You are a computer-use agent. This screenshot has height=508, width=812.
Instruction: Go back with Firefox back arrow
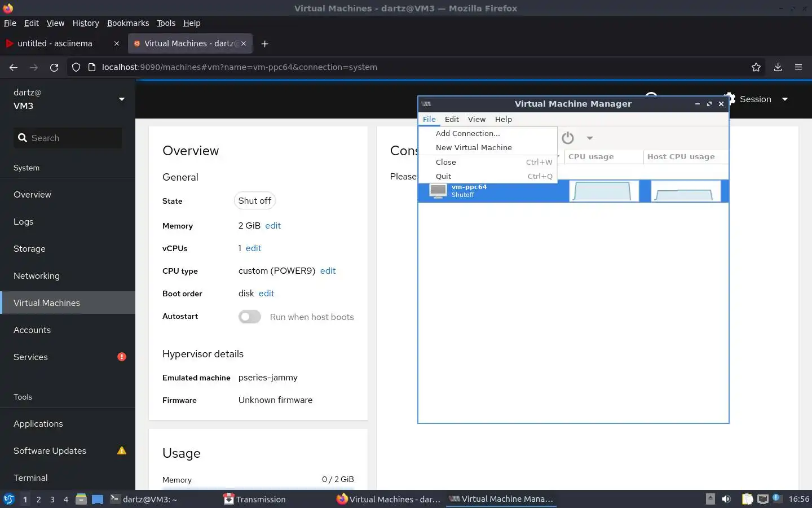point(13,67)
